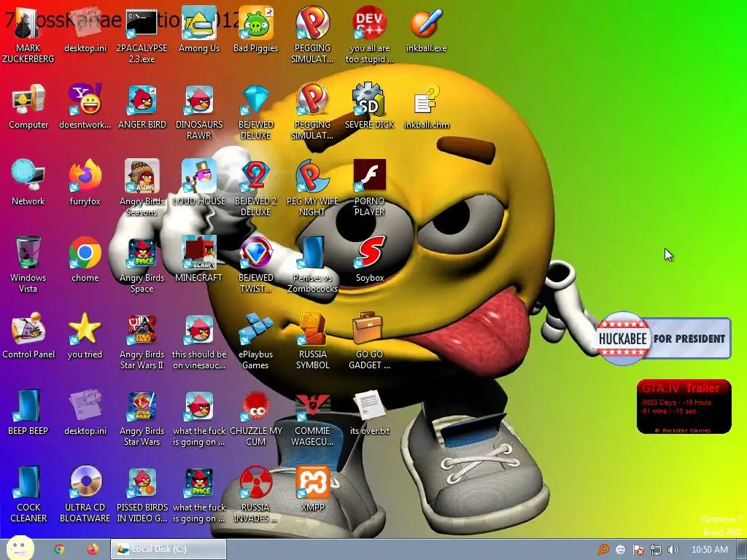Click the 10:50 AM taskbar clock
The image size is (747, 560).
click(x=709, y=550)
